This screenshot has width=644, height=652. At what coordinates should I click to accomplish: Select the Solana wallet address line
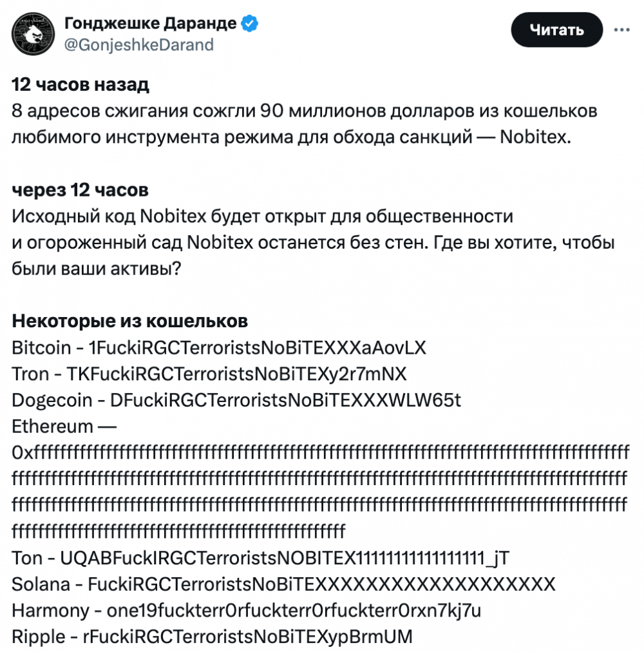tap(283, 584)
